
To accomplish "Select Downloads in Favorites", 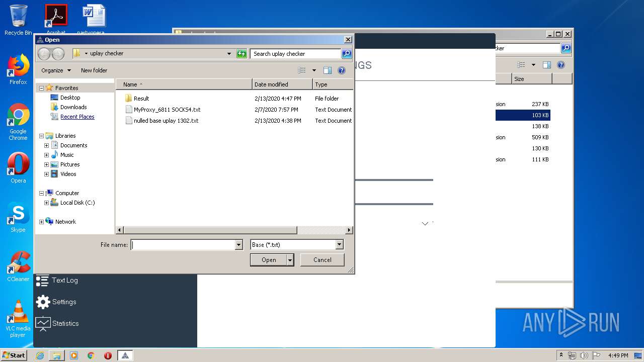I will coord(73,107).
